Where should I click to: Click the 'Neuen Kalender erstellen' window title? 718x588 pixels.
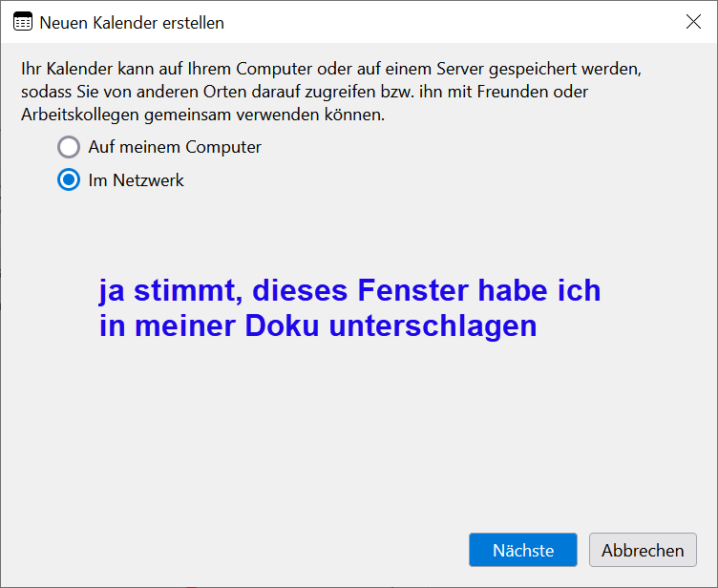pos(132,22)
